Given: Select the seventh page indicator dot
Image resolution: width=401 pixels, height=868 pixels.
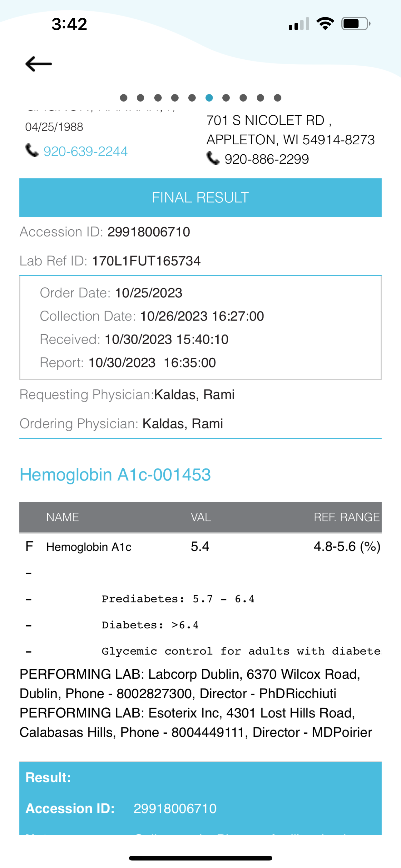Looking at the screenshot, I should pos(226,98).
